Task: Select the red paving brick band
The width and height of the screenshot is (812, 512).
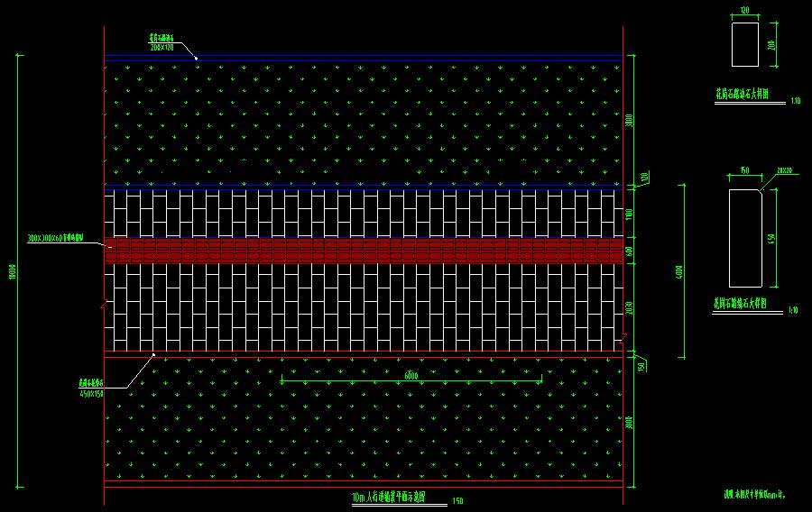Action: (x=361, y=251)
